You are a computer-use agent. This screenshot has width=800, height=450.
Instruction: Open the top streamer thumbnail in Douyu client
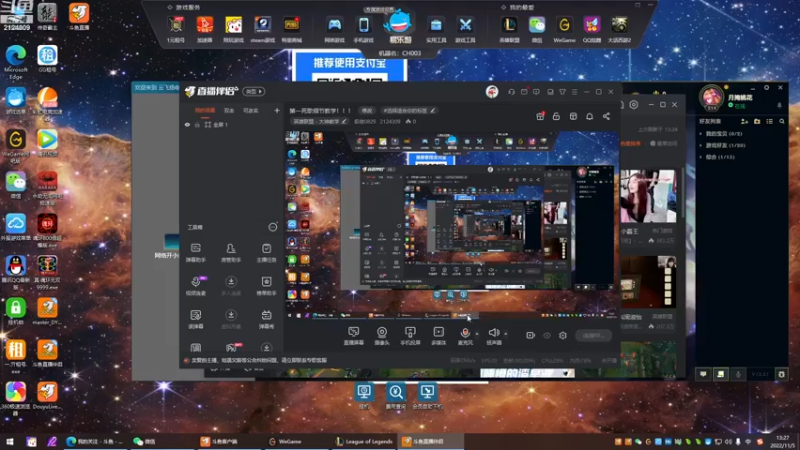coord(648,196)
